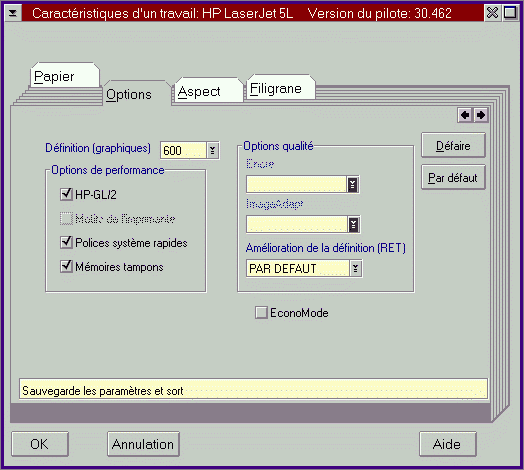Click the PAR DEFAUT value field

pos(297,268)
